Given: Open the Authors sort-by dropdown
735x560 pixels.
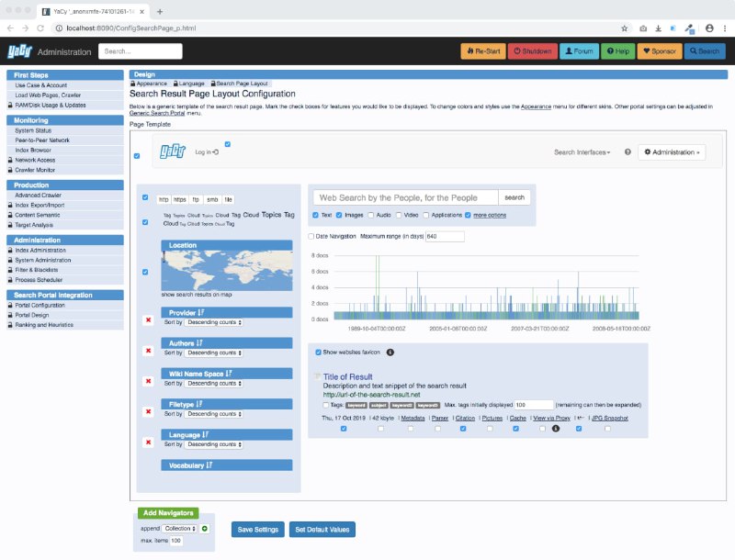Looking at the screenshot, I should pos(214,353).
